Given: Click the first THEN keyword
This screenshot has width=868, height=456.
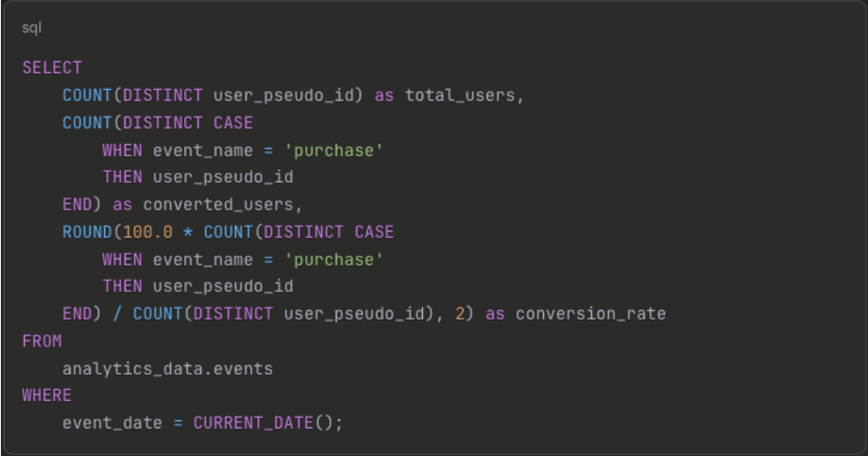Looking at the screenshot, I should (x=122, y=177).
